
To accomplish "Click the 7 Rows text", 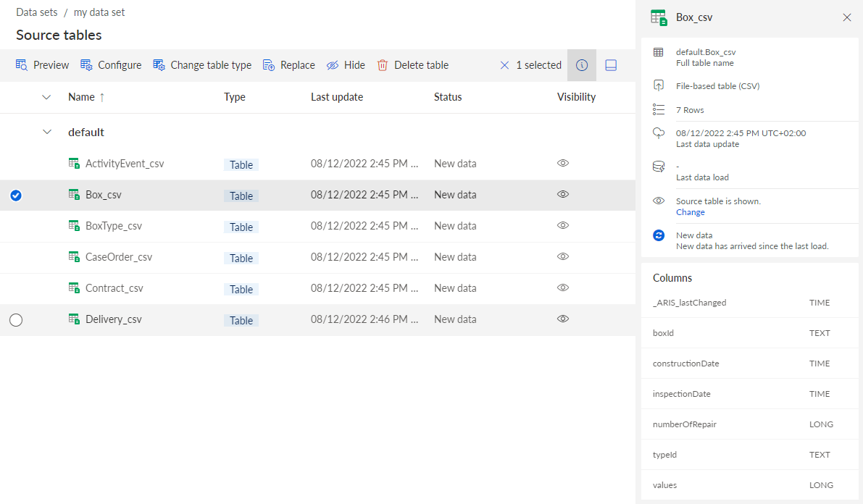I will [690, 110].
